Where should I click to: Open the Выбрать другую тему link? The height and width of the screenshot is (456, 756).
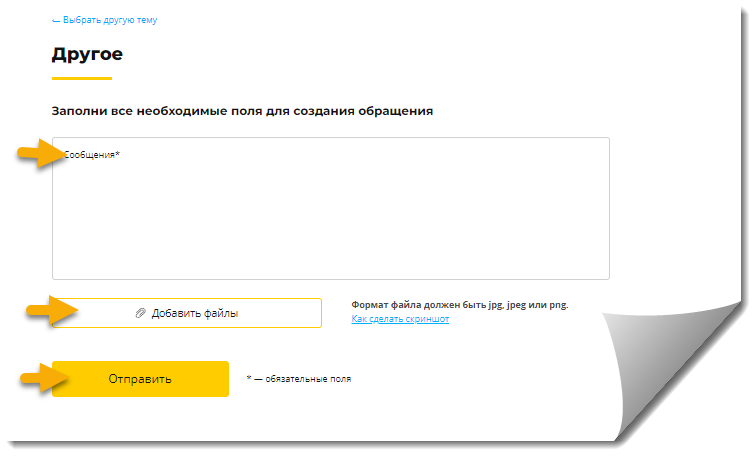[x=105, y=20]
